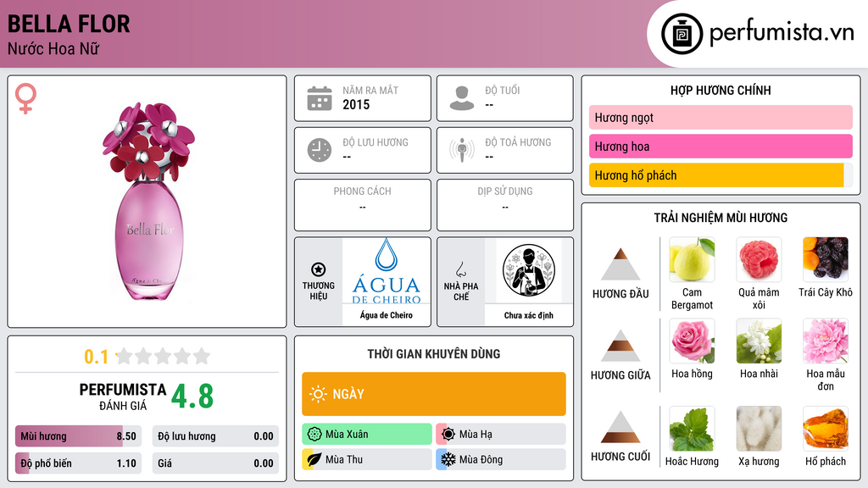The height and width of the screenshot is (488, 868).
Task: Click the Dịp sử dụng card
Action: [505, 205]
